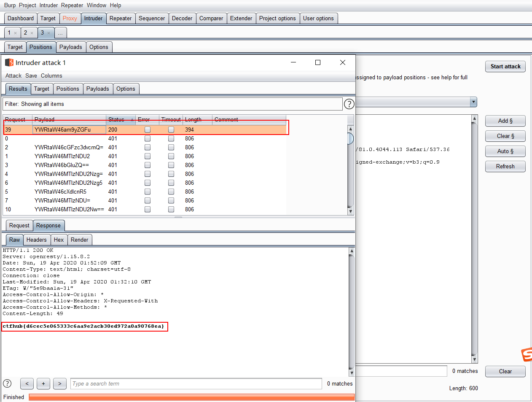Click Auto § button
This screenshot has width=532, height=402.
tap(505, 151)
